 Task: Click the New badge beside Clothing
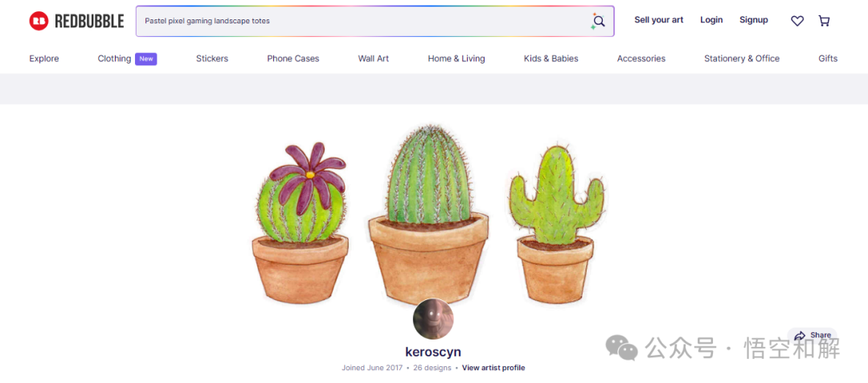coord(146,59)
